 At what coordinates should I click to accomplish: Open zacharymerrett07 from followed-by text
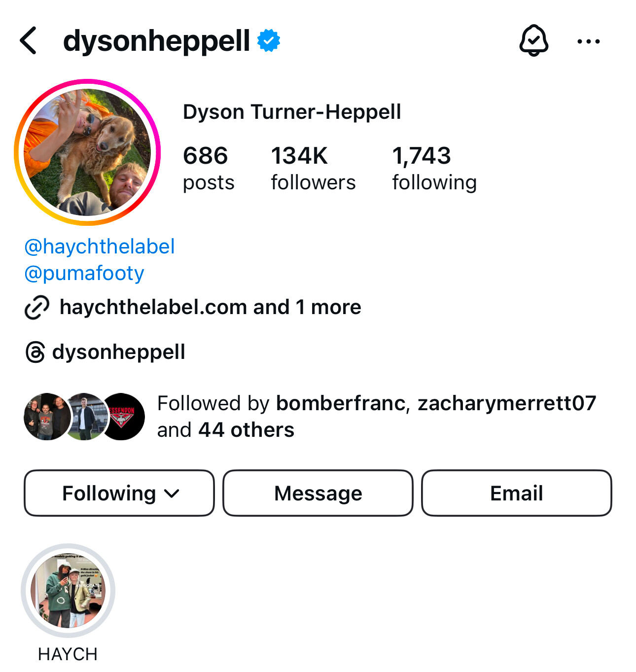pos(507,403)
